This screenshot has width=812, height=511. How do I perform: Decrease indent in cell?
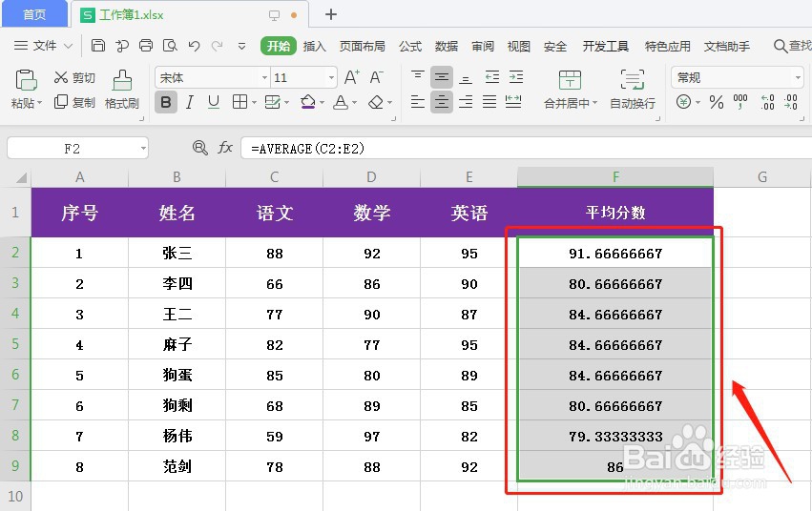tap(492, 77)
